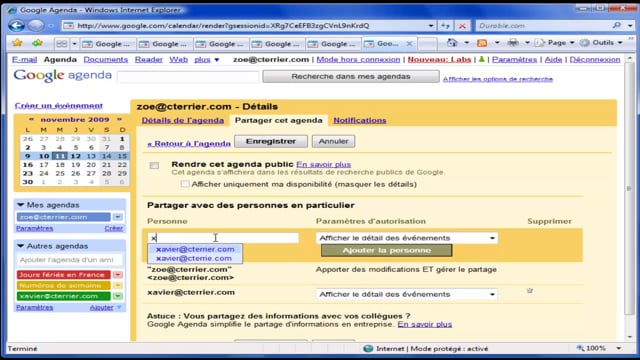The image size is (640, 360).
Task: Open dropdown for xavier@cterrier.com agenda in sidebar
Action: tap(118, 296)
